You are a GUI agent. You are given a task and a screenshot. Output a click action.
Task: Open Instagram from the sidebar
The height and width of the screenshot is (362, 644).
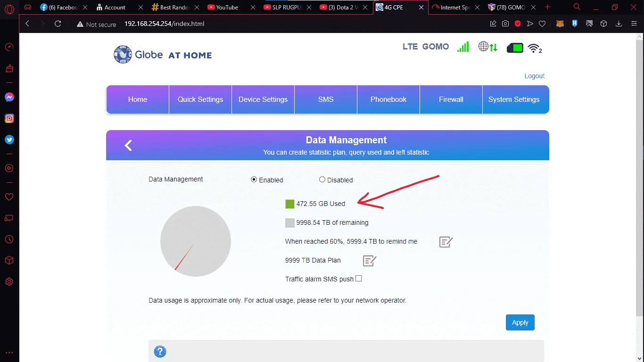[x=9, y=118]
